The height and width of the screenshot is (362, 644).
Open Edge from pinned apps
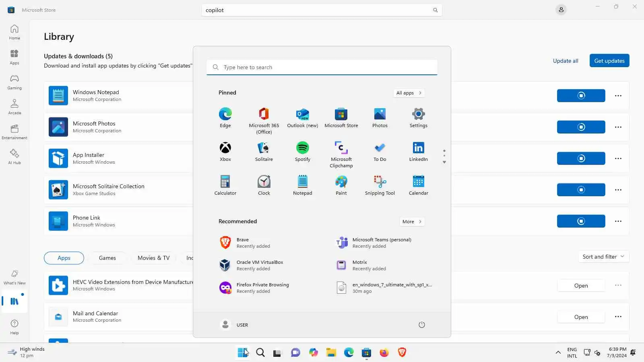pyautogui.click(x=225, y=118)
